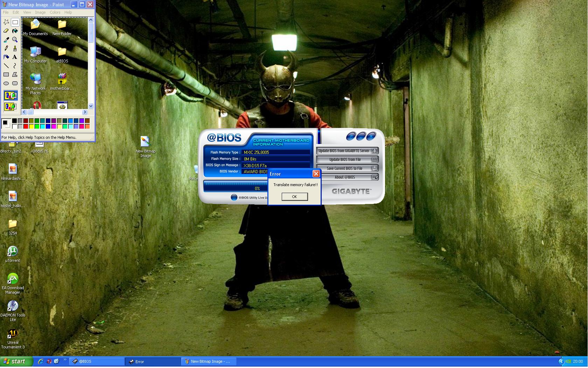Viewport: 588px width, 368px height.
Task: Choose the Eraser tool in Paint
Action: [6, 31]
